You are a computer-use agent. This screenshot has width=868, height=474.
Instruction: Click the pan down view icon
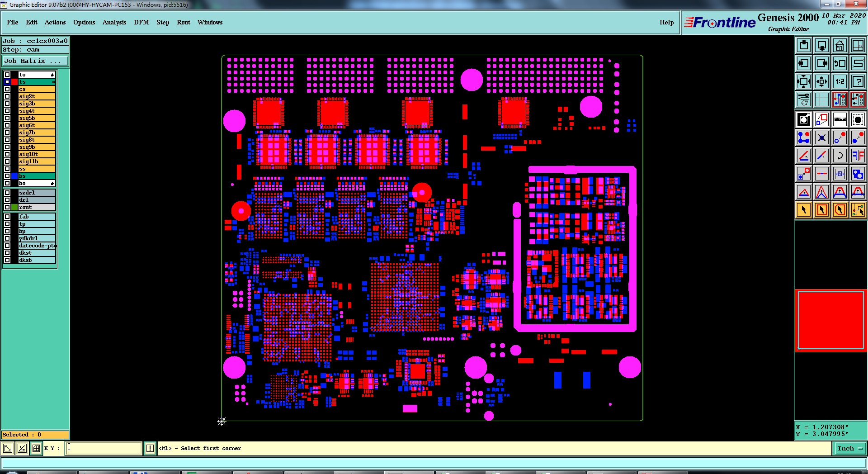click(822, 45)
